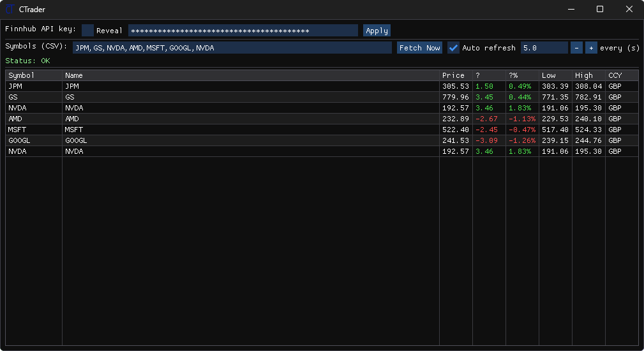Click the 1.50 change value for JPM
The width and height of the screenshot is (644, 351).
[484, 86]
